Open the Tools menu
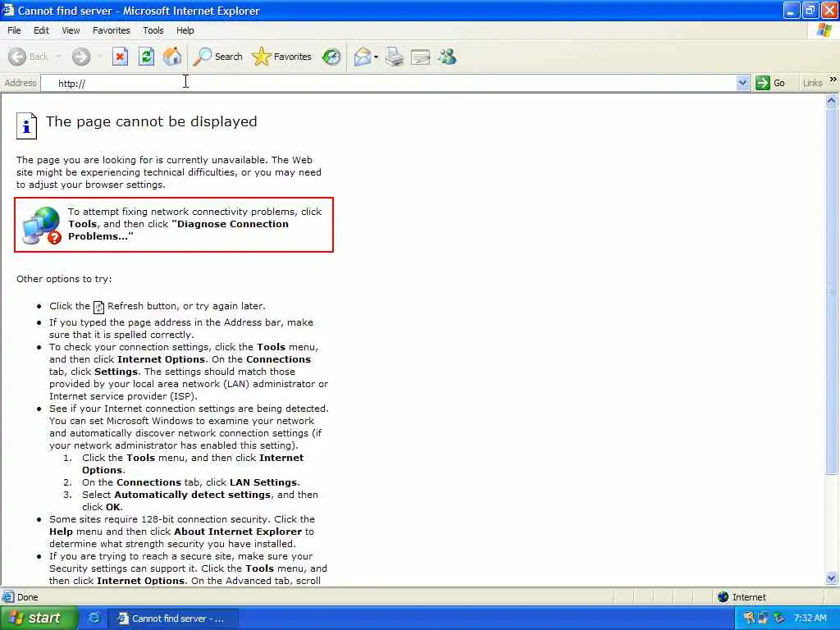Image resolution: width=840 pixels, height=630 pixels. click(x=153, y=30)
